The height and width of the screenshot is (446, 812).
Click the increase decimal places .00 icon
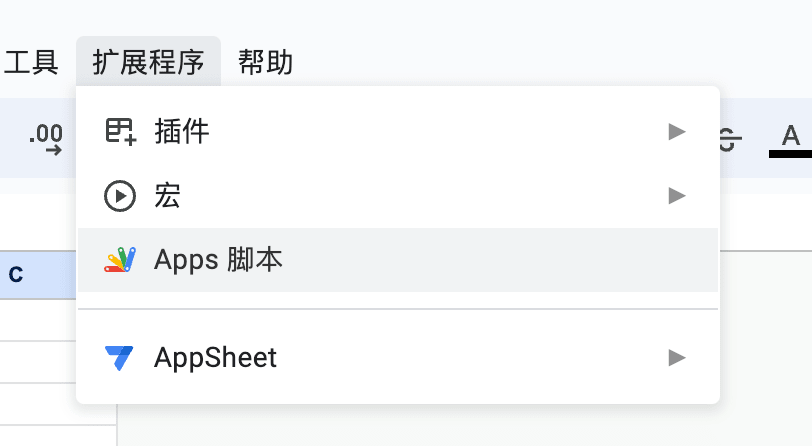click(46, 139)
